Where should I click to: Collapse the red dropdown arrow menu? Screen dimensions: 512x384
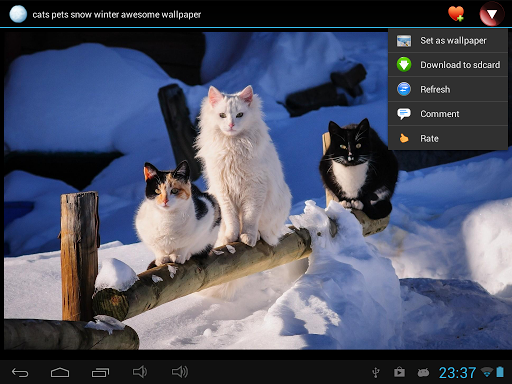click(x=492, y=14)
